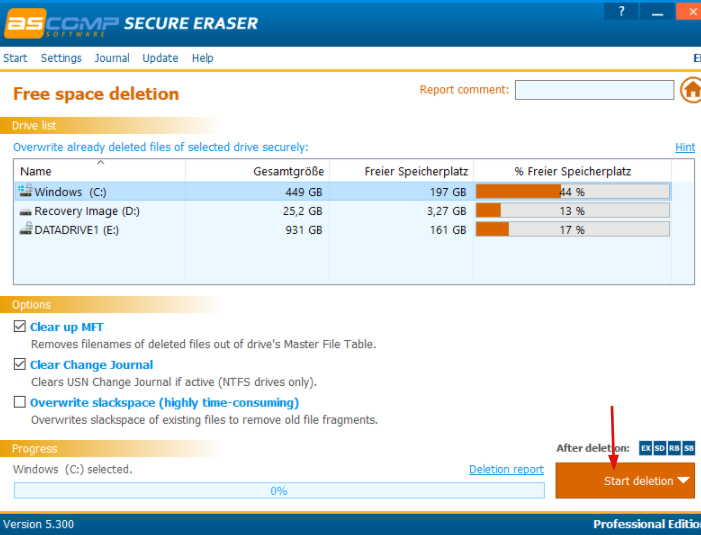Enable the RB after-deletion option icon
Viewport: 701px width, 535px height.
pos(674,449)
